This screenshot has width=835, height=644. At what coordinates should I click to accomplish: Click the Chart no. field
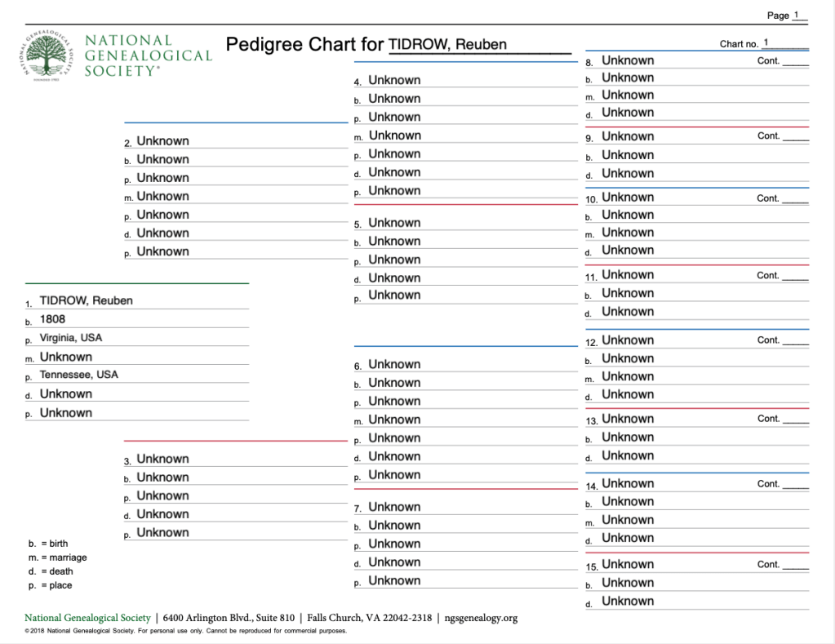click(x=784, y=43)
